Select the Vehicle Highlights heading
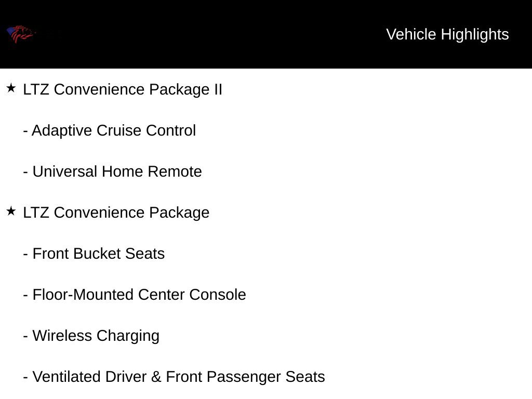This screenshot has width=532, height=399. (447, 34)
